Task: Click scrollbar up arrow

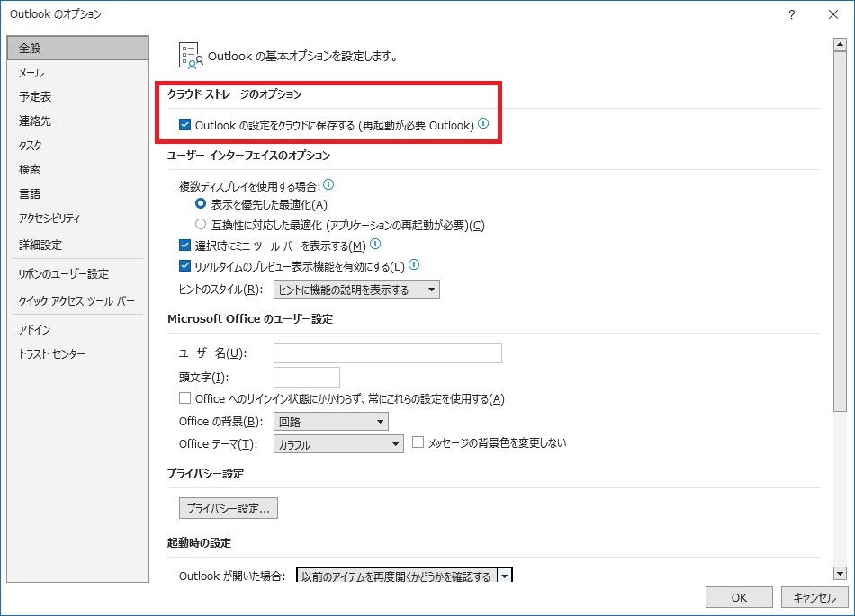Action: 840,45
